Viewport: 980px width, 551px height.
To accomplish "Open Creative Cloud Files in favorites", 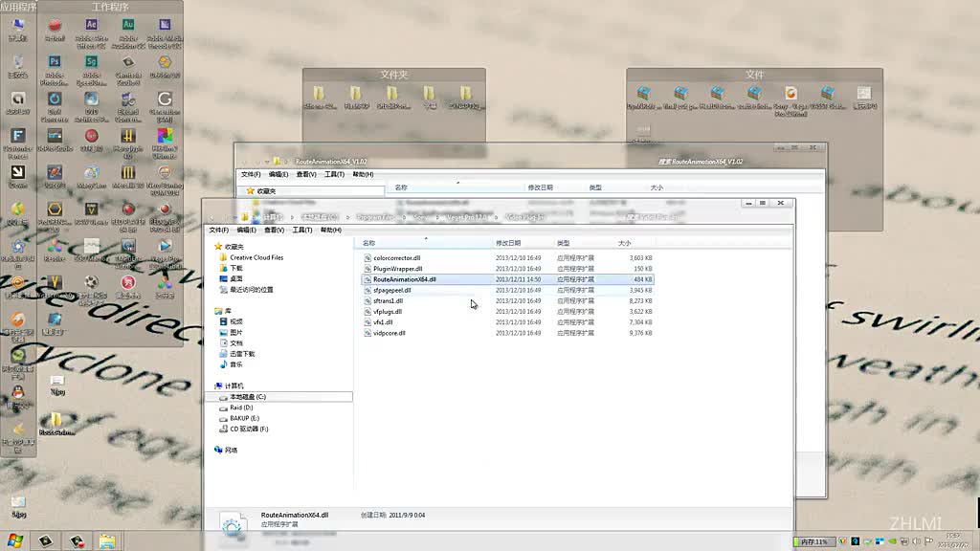I will click(x=256, y=258).
